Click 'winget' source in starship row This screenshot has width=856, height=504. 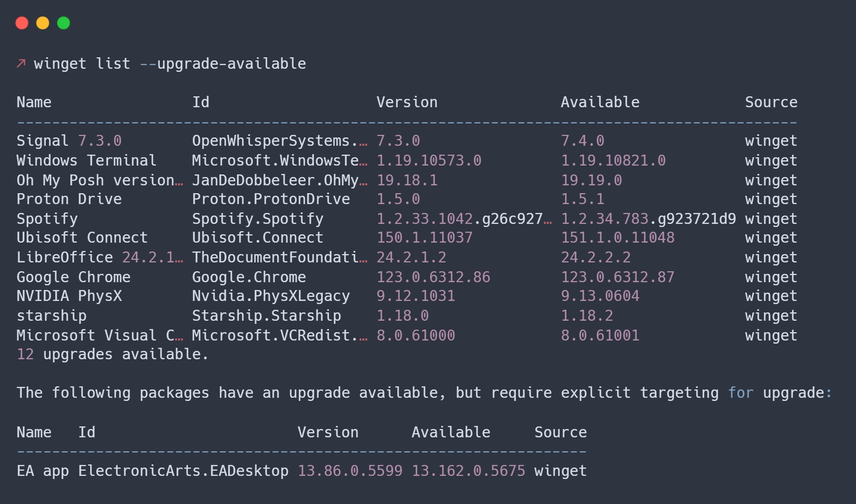(x=771, y=316)
